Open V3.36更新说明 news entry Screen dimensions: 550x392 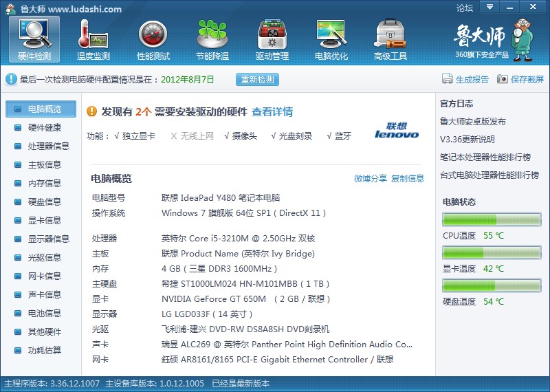click(467, 140)
